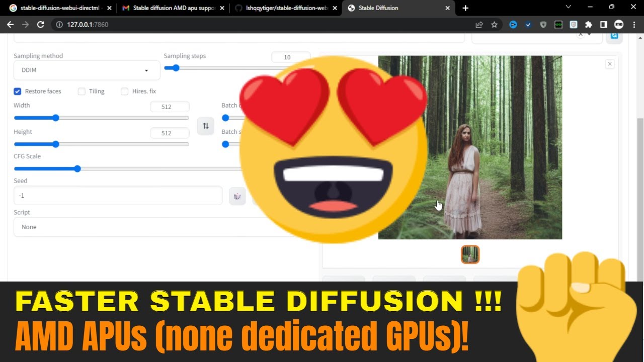644x362 pixels.
Task: Bookmark this tab with the star icon
Action: [494, 24]
